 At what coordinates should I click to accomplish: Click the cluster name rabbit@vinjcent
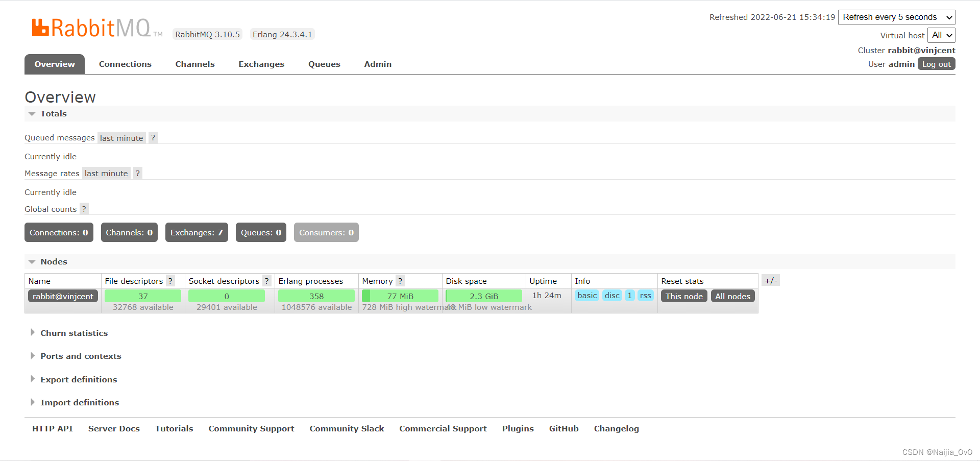click(x=921, y=50)
